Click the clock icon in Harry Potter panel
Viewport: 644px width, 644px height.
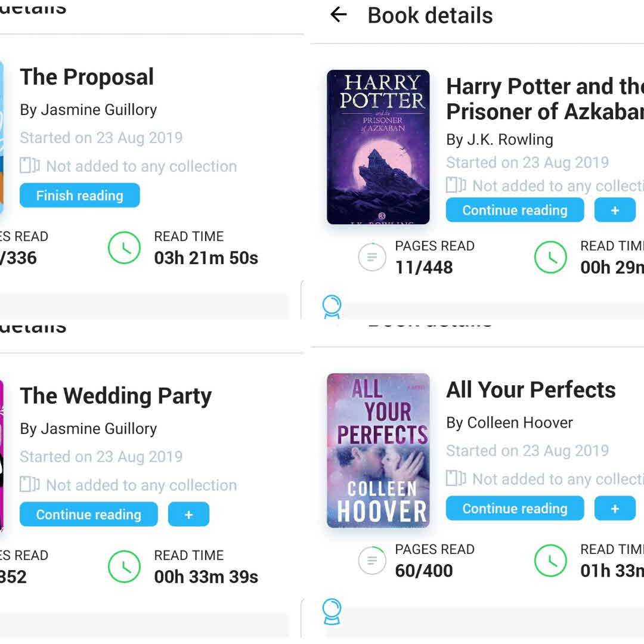(550, 257)
